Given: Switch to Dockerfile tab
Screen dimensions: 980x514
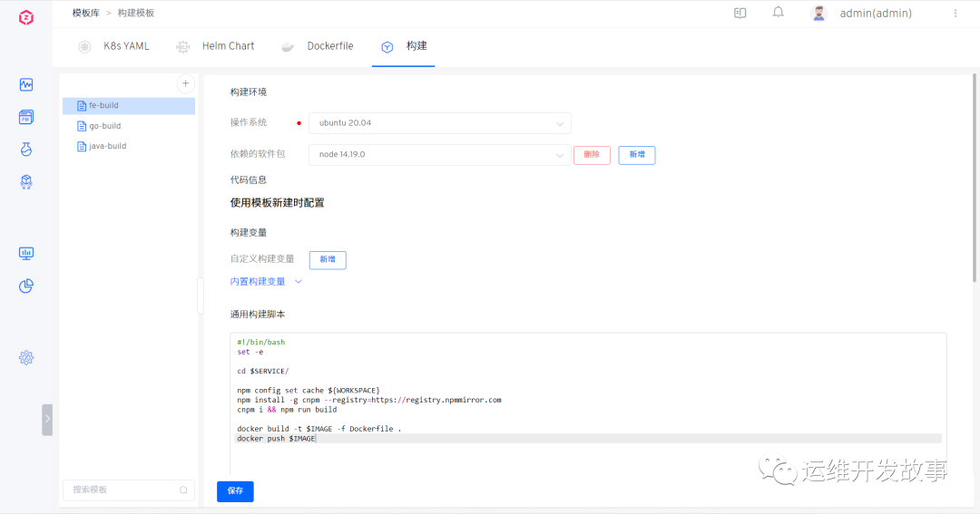Looking at the screenshot, I should click(318, 46).
